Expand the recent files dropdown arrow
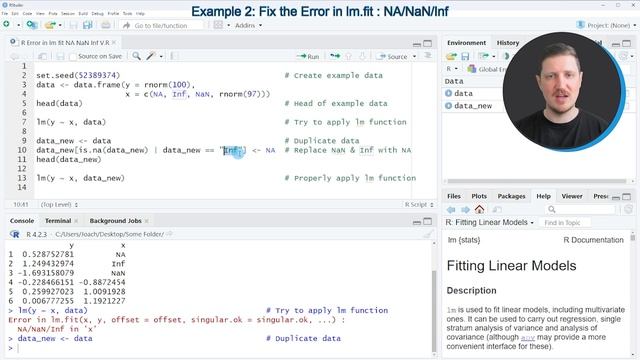The width and height of the screenshot is (640, 360). point(60,25)
